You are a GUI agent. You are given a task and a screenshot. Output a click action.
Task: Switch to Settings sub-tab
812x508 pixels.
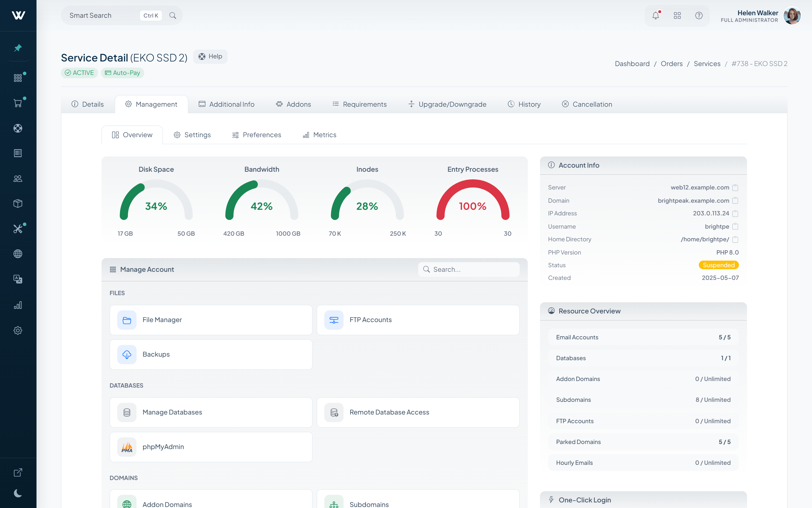[192, 135]
